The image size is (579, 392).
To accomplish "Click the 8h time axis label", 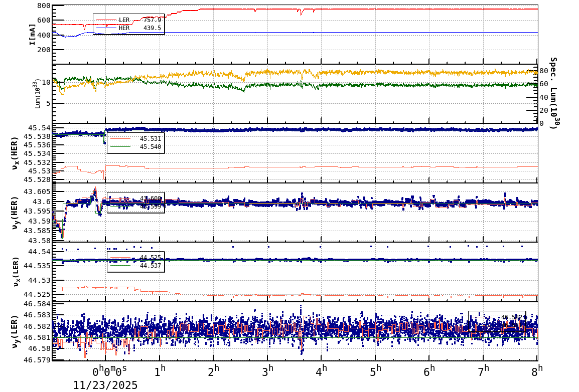I will coord(537,370).
